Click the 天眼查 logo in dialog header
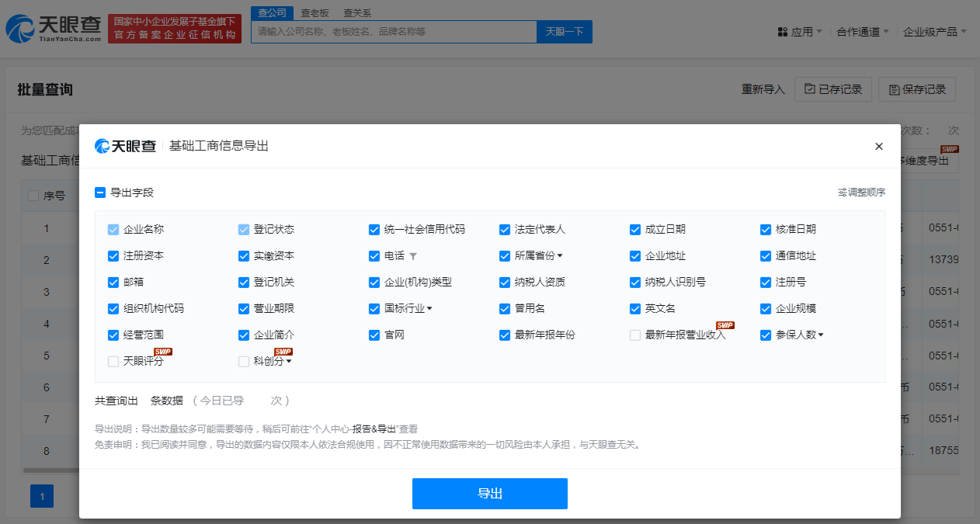Image resolution: width=980 pixels, height=524 pixels. click(126, 146)
